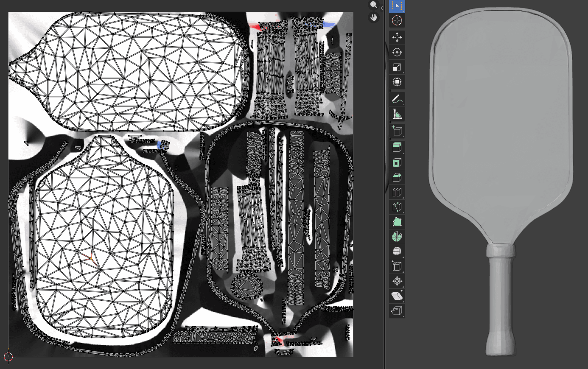The image size is (588, 369).
Task: Click the magnifier zoom control
Action: click(x=374, y=5)
